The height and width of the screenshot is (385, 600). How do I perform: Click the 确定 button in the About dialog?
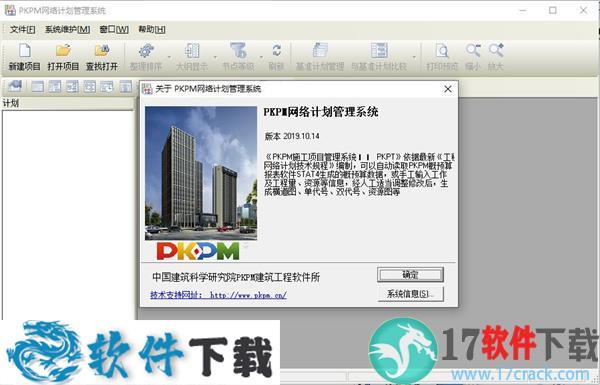(x=410, y=274)
